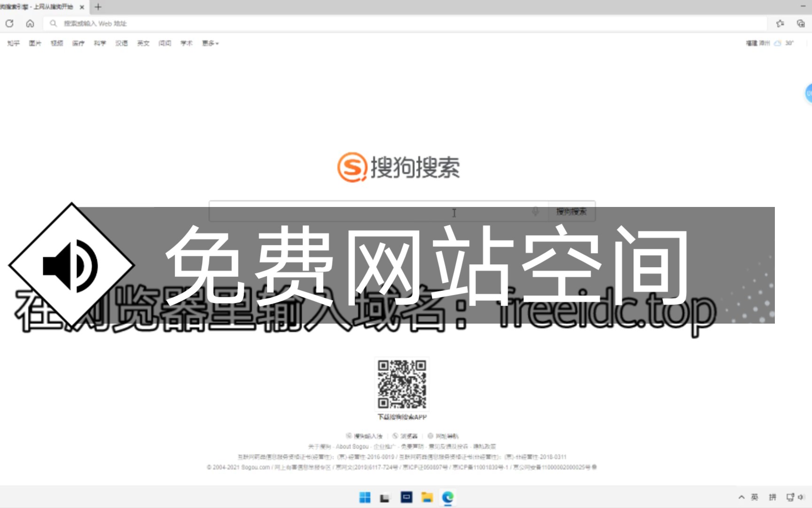Open File Explorer from the taskbar

[x=427, y=497]
